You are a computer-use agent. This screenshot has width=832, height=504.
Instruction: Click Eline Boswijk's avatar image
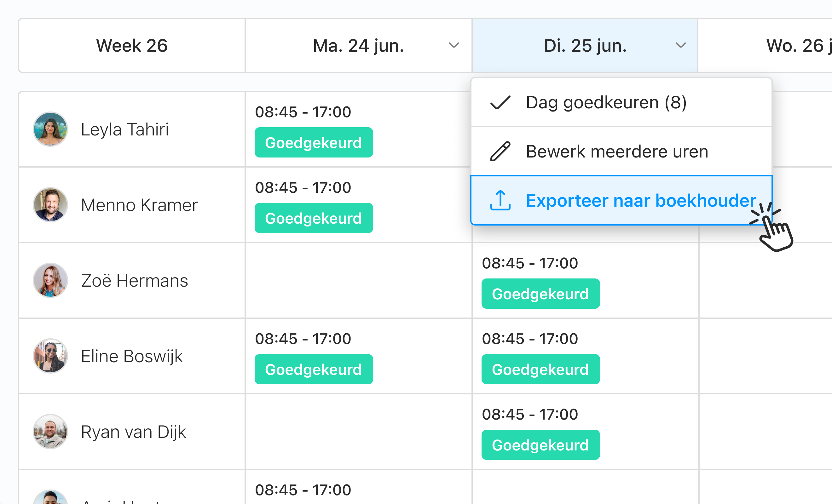pyautogui.click(x=50, y=356)
